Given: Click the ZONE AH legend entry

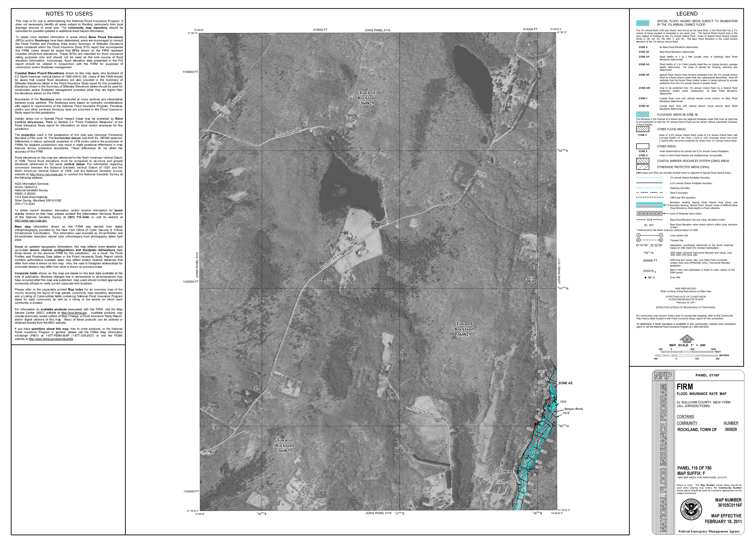Looking at the screenshot, I should point(688,58).
